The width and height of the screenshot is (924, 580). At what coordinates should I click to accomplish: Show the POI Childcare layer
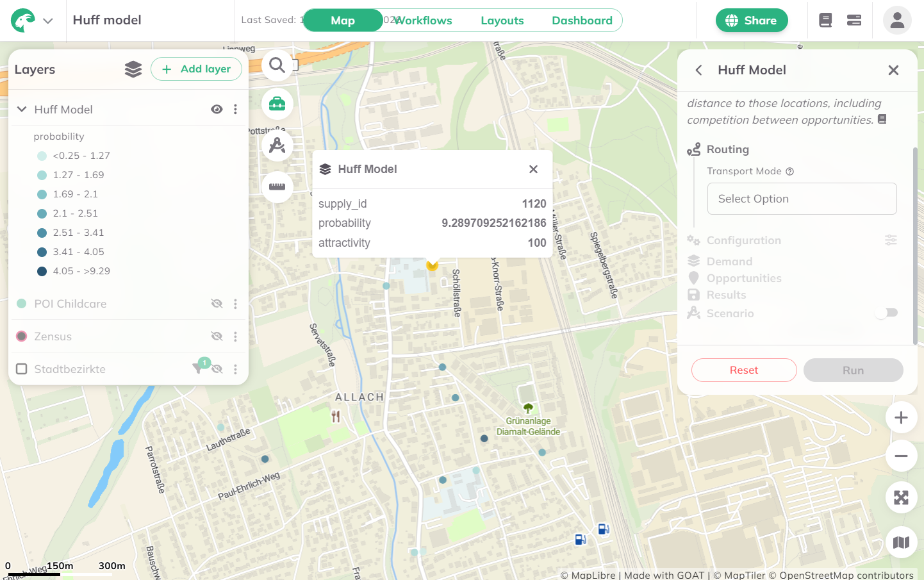coord(217,304)
